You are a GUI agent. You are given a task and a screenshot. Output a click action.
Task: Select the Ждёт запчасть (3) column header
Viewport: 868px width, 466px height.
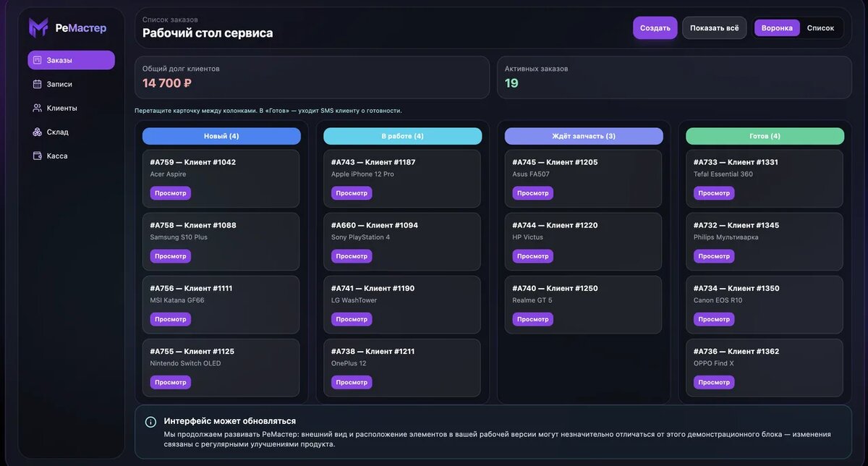584,136
